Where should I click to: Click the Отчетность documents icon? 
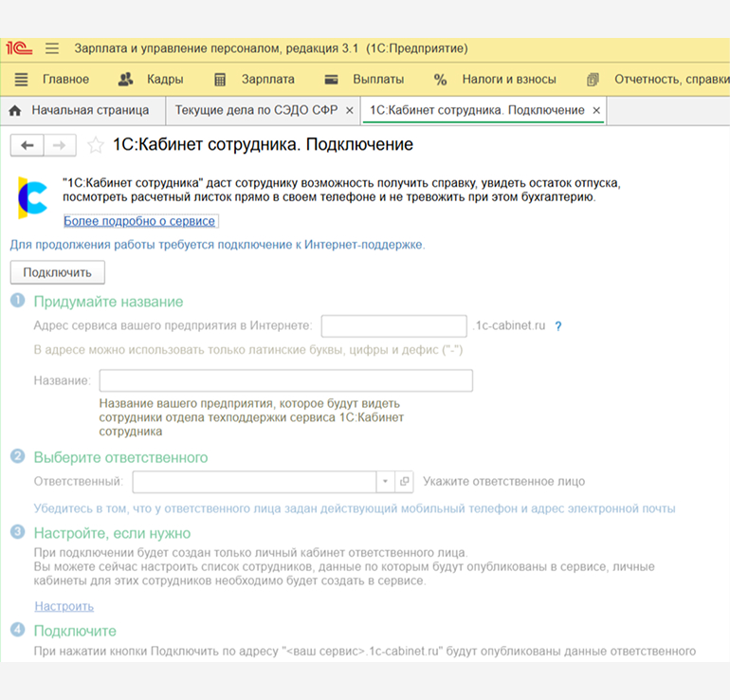(593, 80)
